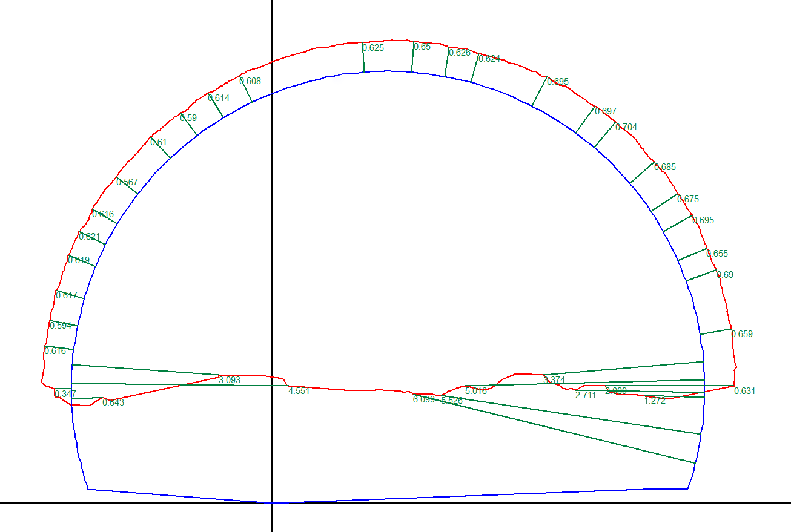This screenshot has height=532, width=791.
Task: Click the 5.016 measurement text
Action: 476,391
